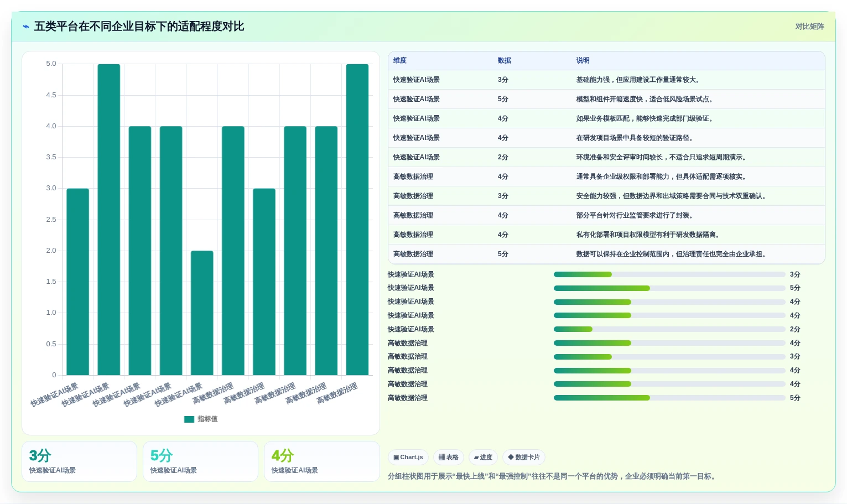Select the 5分 summary card
Screen dimensions: 847x504
point(200,461)
